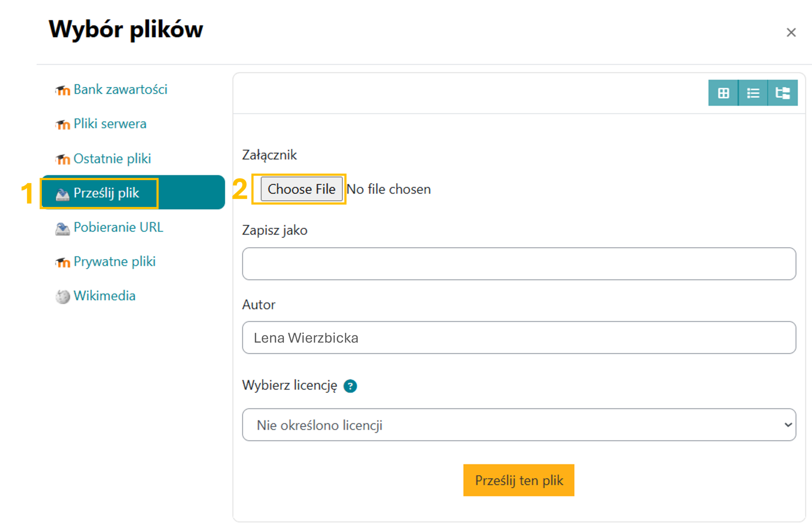Switch to folder tree view

783,93
